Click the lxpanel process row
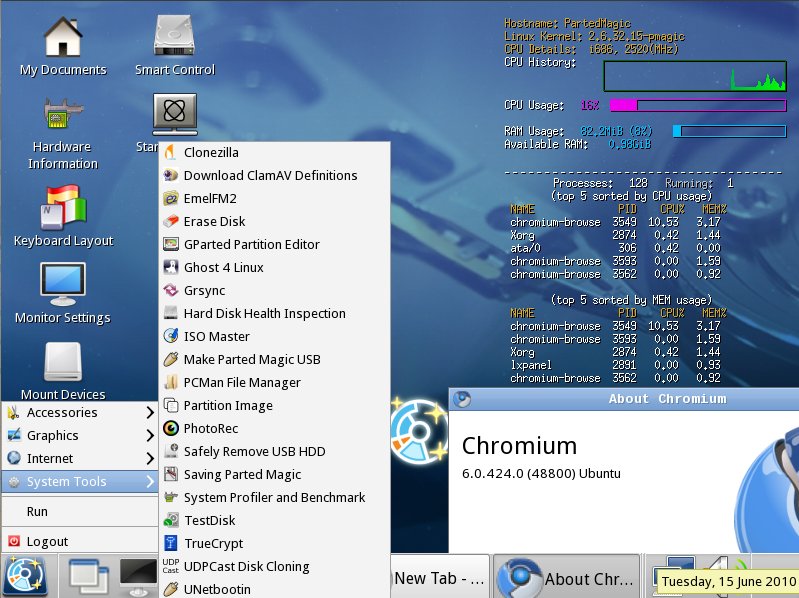This screenshot has height=598, width=799. click(615, 365)
